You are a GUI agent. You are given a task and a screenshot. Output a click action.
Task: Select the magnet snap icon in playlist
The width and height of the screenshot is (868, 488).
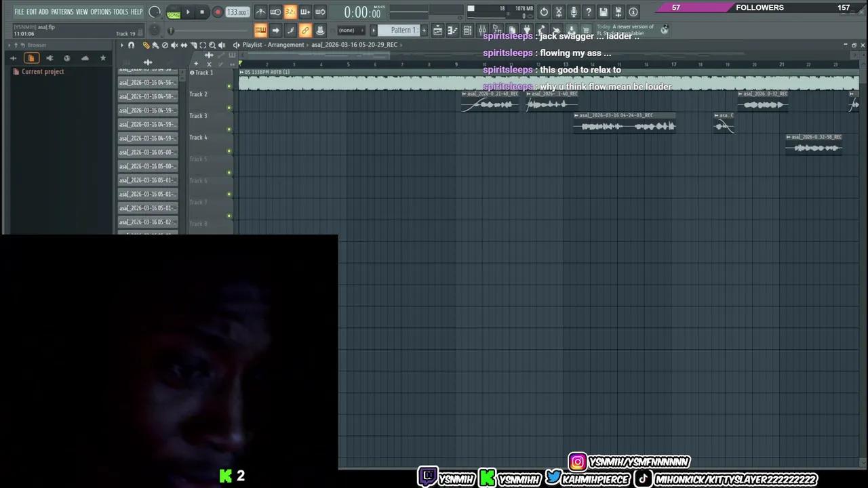click(x=131, y=45)
